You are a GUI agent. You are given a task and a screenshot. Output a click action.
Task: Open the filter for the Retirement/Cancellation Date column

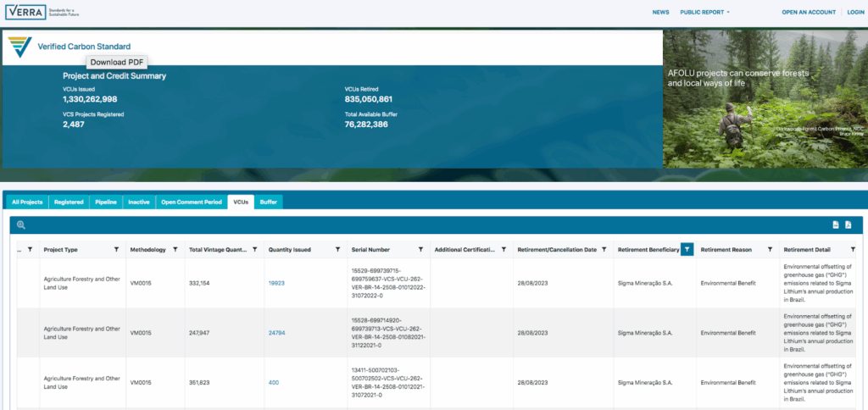tap(604, 250)
